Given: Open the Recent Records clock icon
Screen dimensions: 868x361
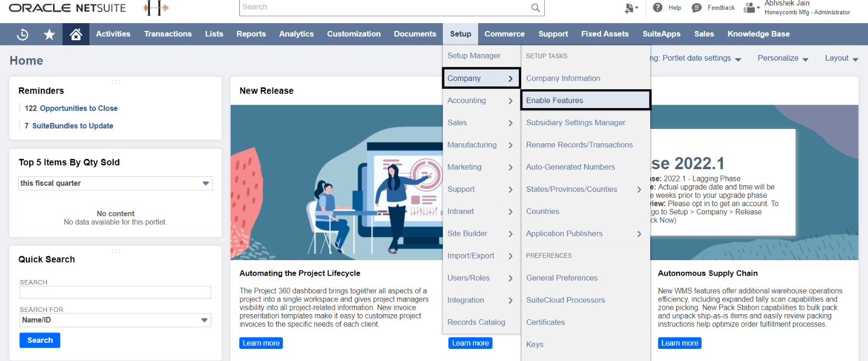Looking at the screenshot, I should click(23, 34).
